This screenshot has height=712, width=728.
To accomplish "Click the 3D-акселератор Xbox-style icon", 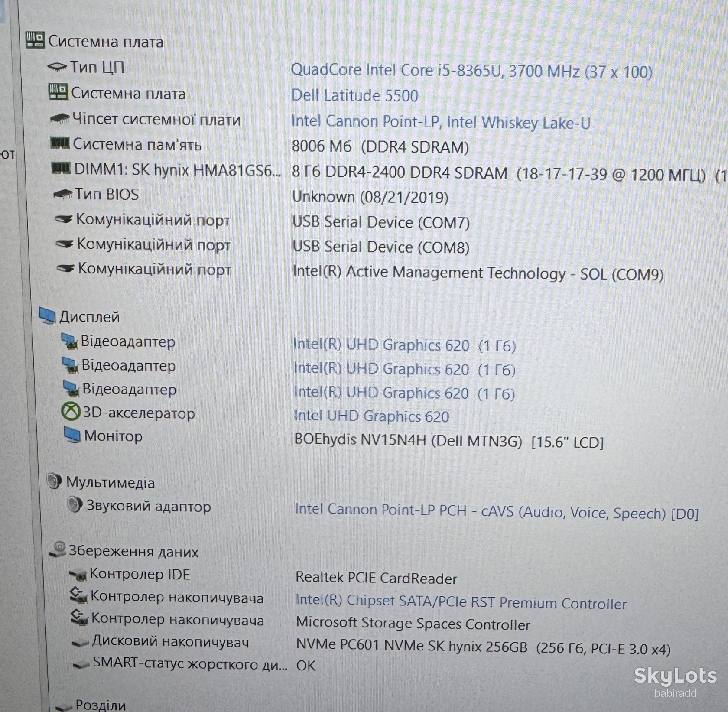I will (x=71, y=412).
